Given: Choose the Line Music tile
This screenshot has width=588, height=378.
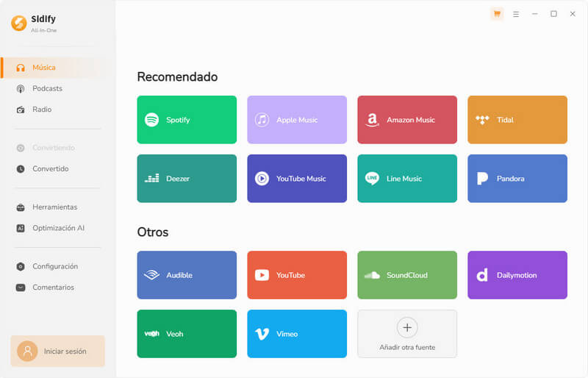Looking at the screenshot, I should (407, 178).
